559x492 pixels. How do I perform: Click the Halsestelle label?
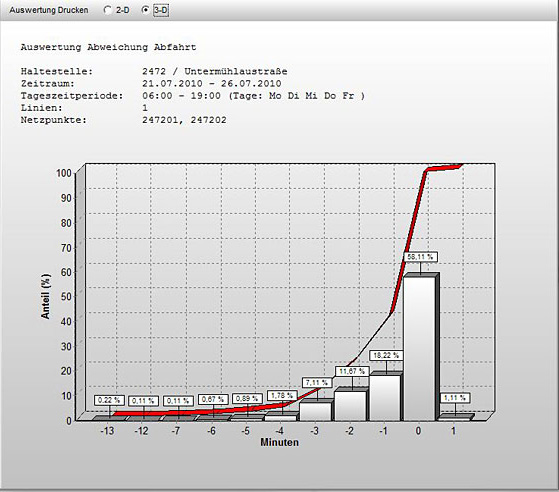(x=57, y=71)
